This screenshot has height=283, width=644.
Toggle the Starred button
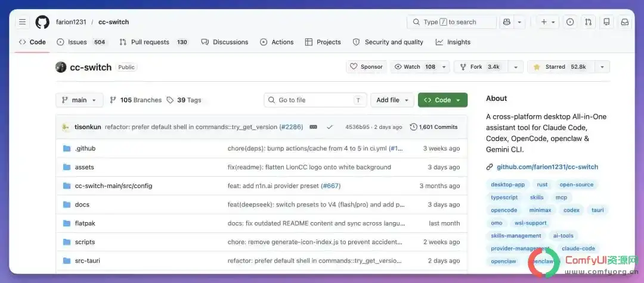(x=561, y=67)
